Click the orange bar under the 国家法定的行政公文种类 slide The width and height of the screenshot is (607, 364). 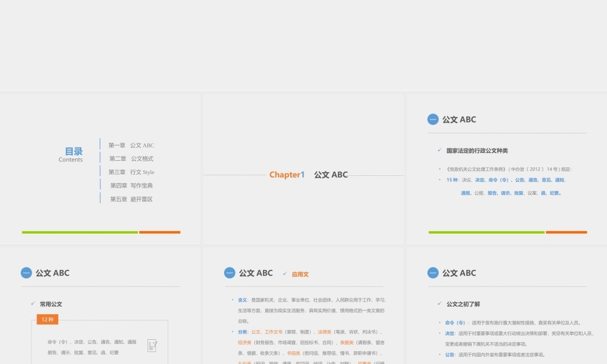coord(566,232)
